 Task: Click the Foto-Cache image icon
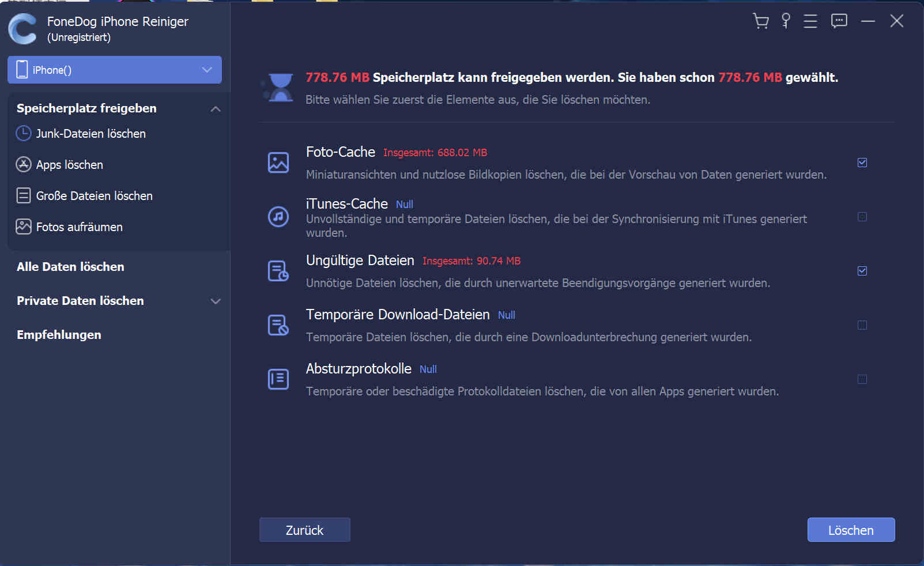[x=278, y=163]
